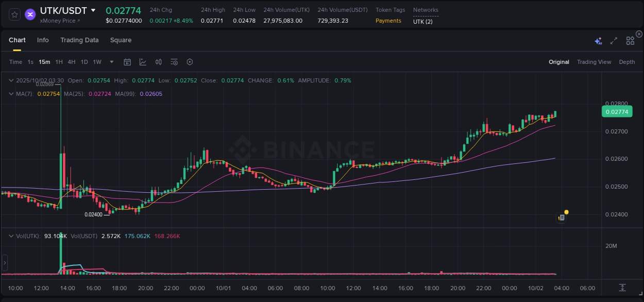
Task: Open the date range calendar picker
Action: (x=127, y=62)
